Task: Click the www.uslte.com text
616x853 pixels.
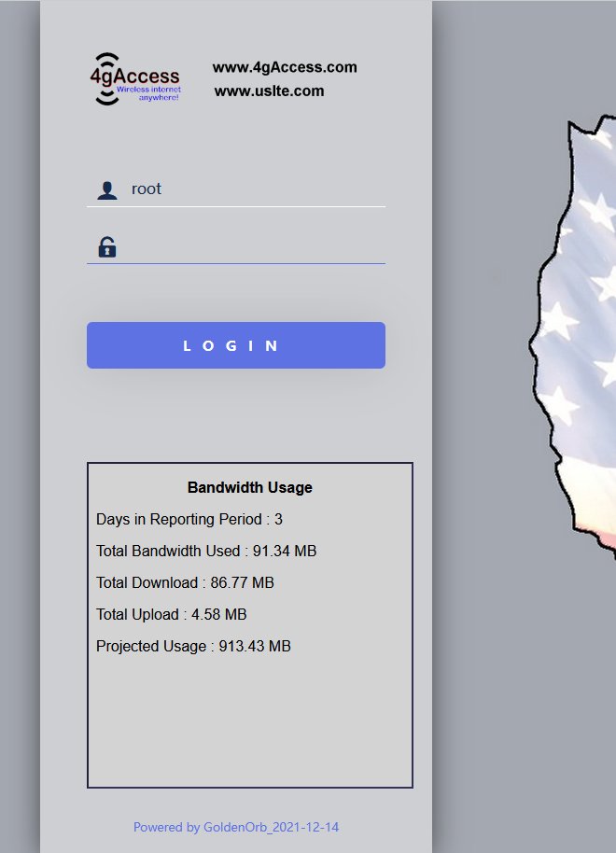Action: (270, 91)
